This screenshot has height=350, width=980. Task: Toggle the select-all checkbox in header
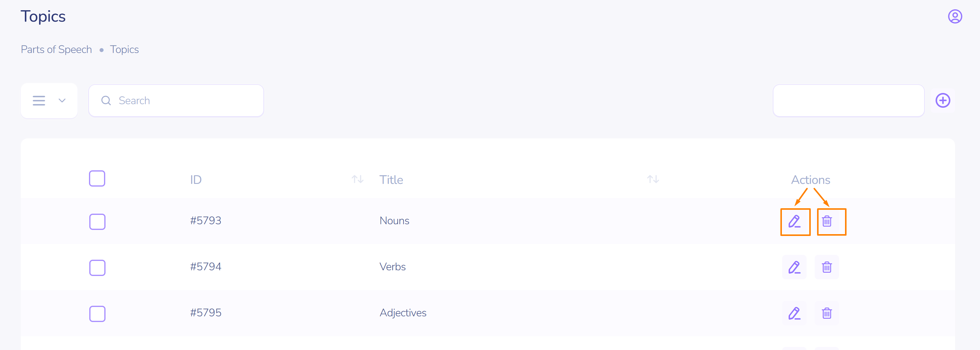click(97, 179)
